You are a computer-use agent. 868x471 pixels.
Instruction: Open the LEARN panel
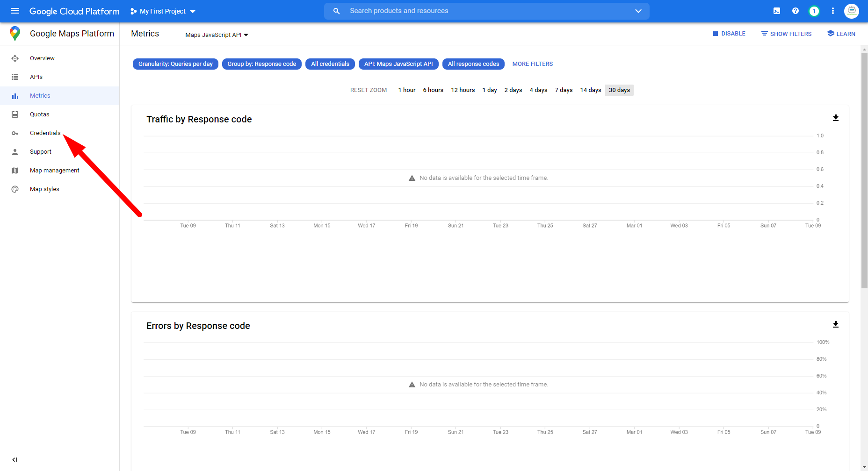(841, 34)
